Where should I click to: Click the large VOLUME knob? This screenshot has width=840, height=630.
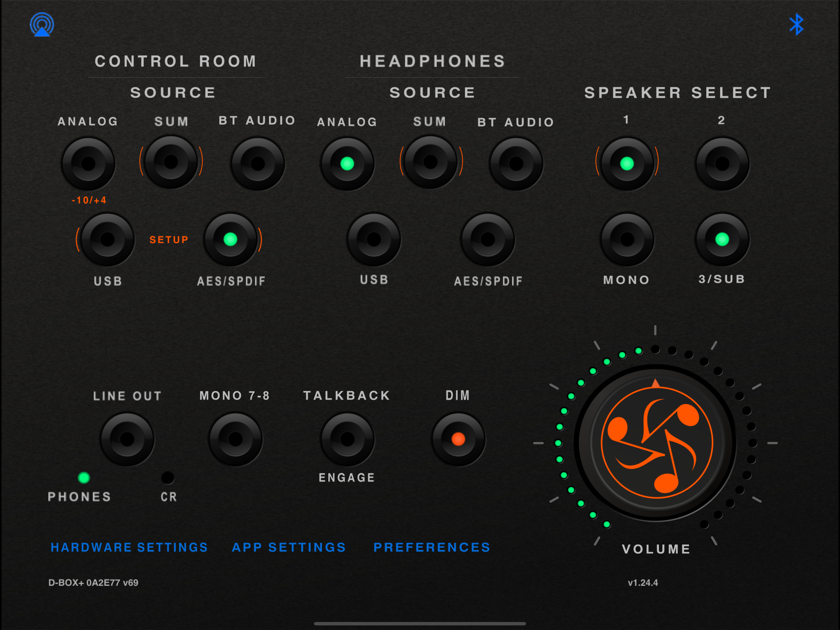click(x=656, y=443)
